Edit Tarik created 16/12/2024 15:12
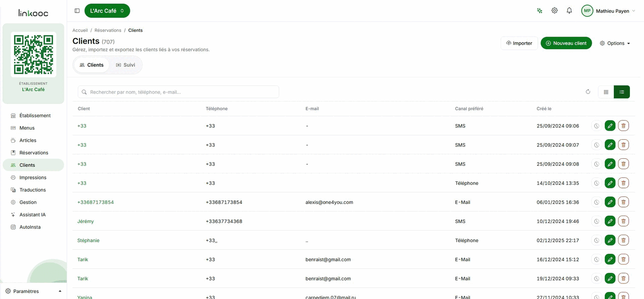This screenshot has height=299, width=644. click(x=610, y=260)
